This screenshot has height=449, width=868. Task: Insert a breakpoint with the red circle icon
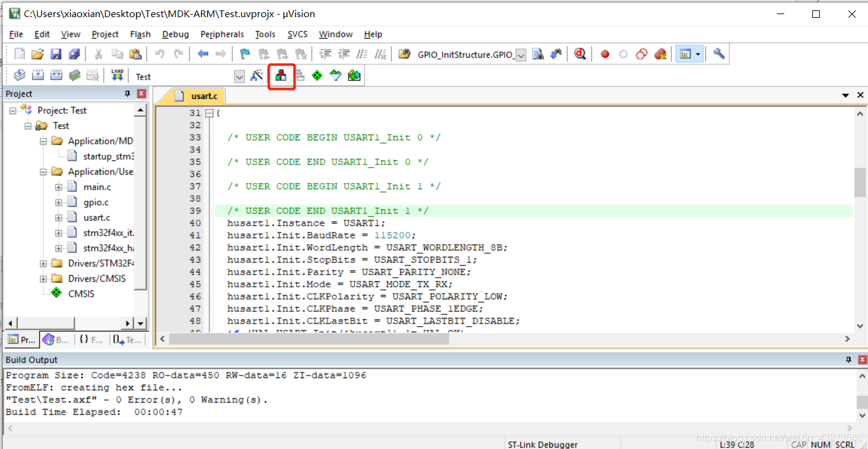605,54
